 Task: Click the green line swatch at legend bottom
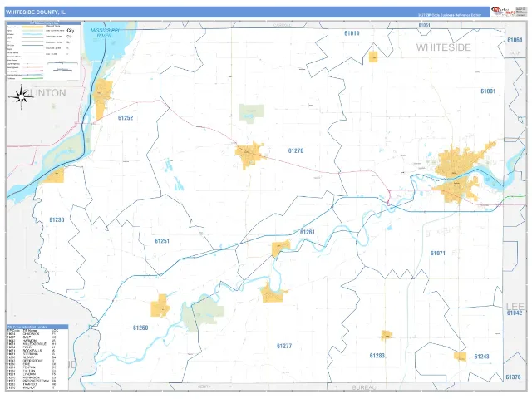32,78
